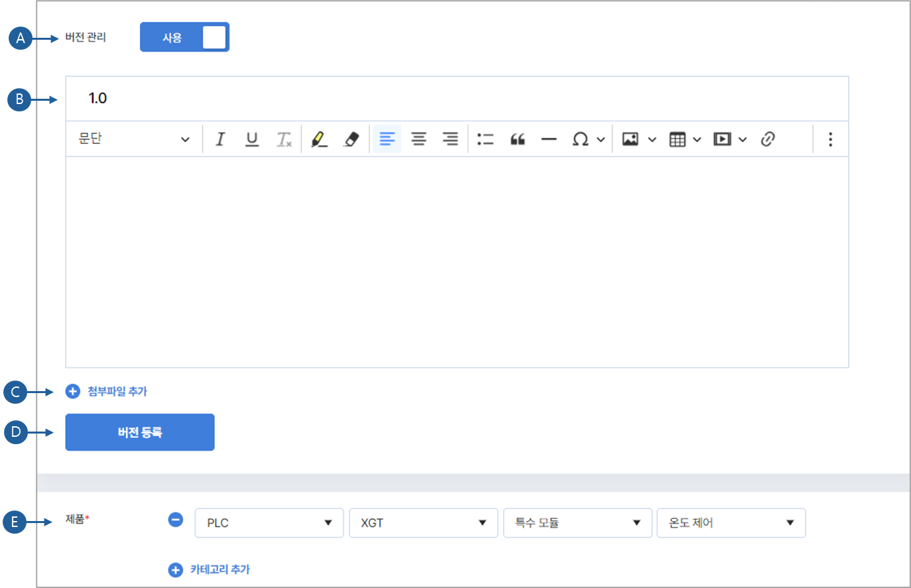Image resolution: width=911 pixels, height=588 pixels.
Task: Click the remove formatting icon
Action: [284, 139]
